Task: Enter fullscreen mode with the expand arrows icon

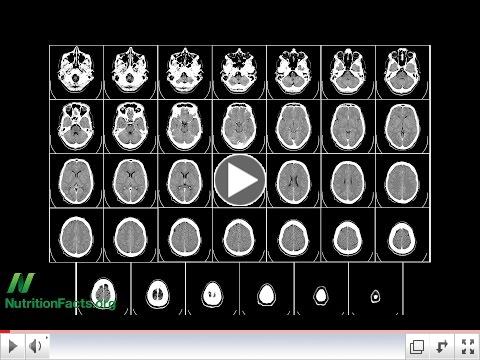Action: pyautogui.click(x=468, y=347)
